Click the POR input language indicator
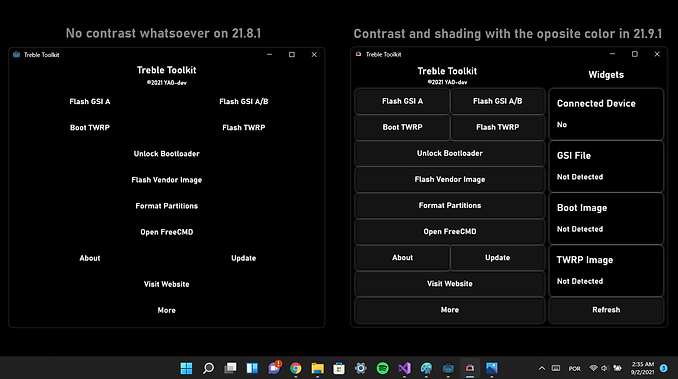Viewport: 678px width, 379px height. pyautogui.click(x=574, y=369)
